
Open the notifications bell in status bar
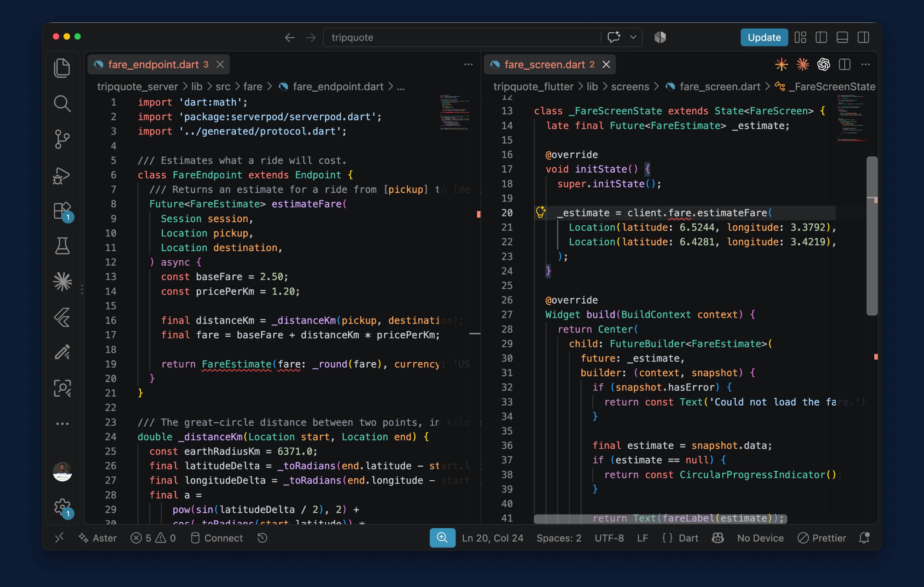864,538
